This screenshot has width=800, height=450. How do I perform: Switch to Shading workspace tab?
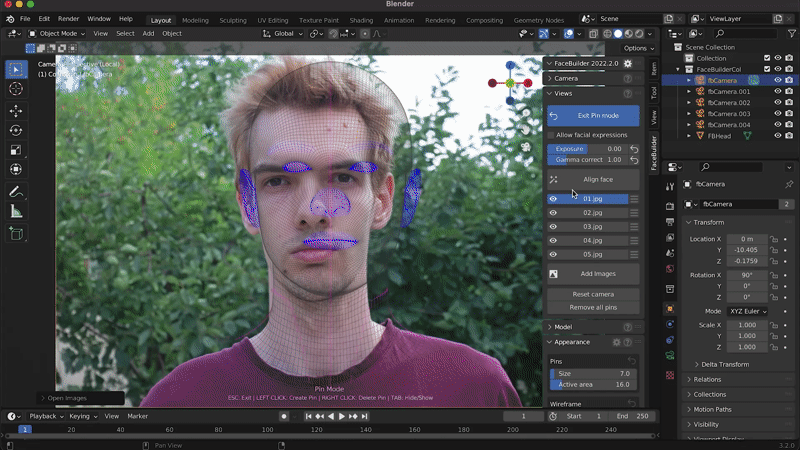[x=361, y=20]
